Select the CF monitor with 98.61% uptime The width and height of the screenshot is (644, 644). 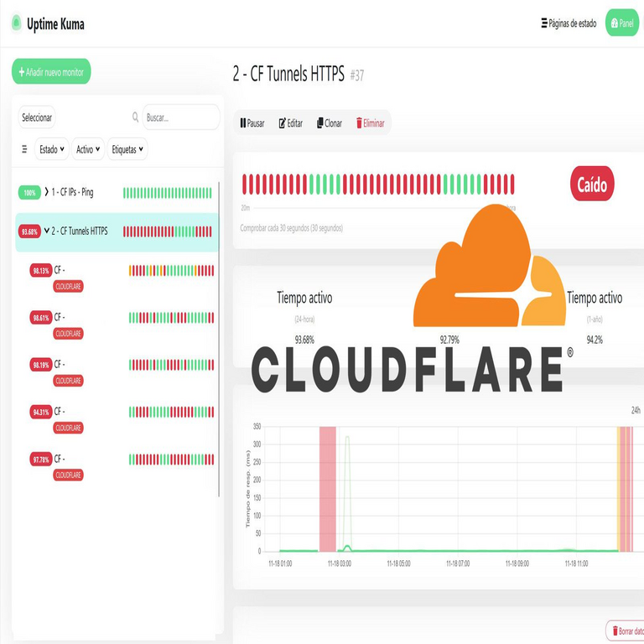click(122, 325)
